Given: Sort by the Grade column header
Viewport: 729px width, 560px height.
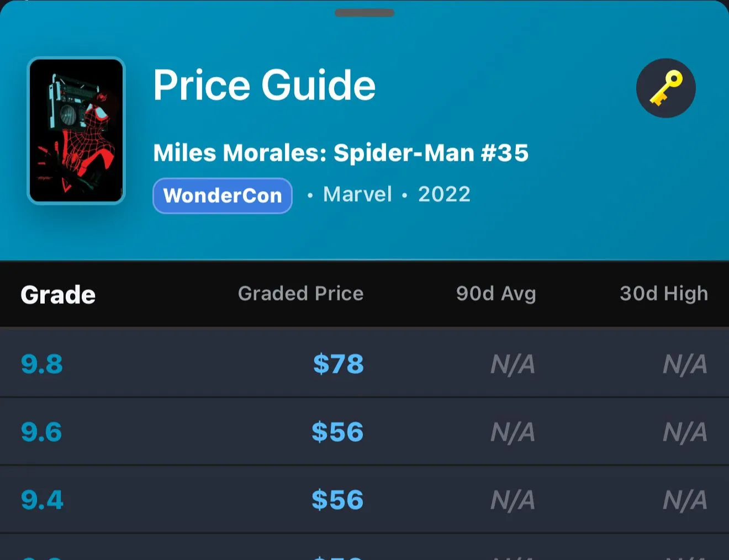Looking at the screenshot, I should tap(58, 294).
